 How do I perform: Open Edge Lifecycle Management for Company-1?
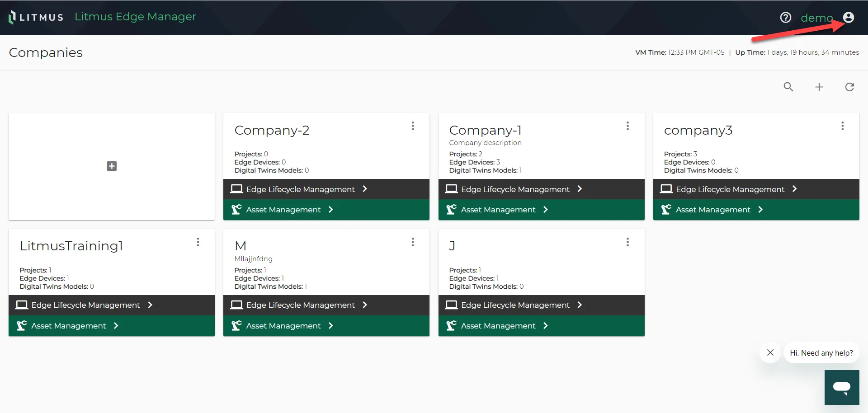[x=542, y=189]
